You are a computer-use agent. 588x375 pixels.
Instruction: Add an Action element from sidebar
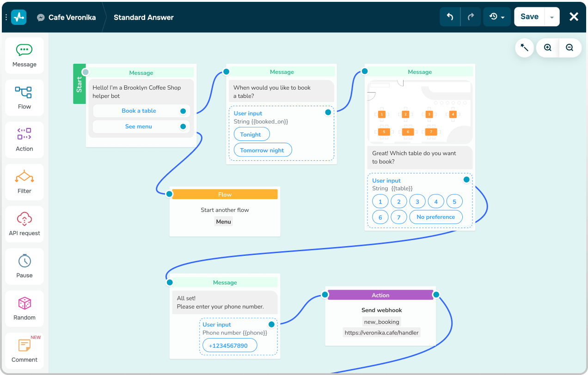pyautogui.click(x=24, y=140)
